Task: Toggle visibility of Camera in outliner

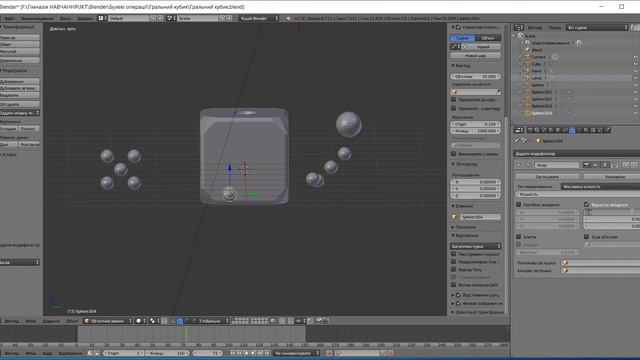Action: pyautogui.click(x=636, y=57)
